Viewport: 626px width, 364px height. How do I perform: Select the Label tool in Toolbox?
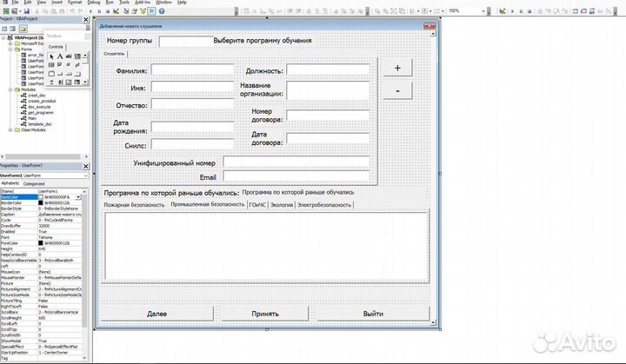pyautogui.click(x=59, y=56)
